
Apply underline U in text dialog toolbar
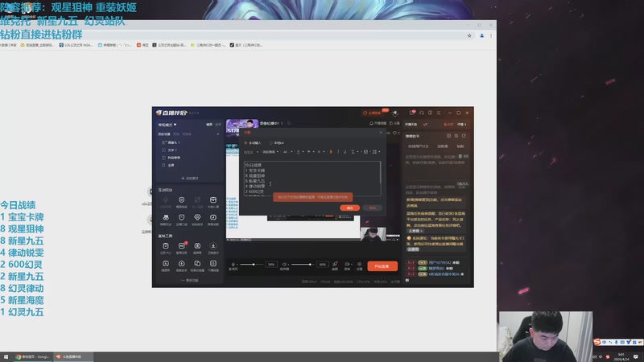click(345, 152)
